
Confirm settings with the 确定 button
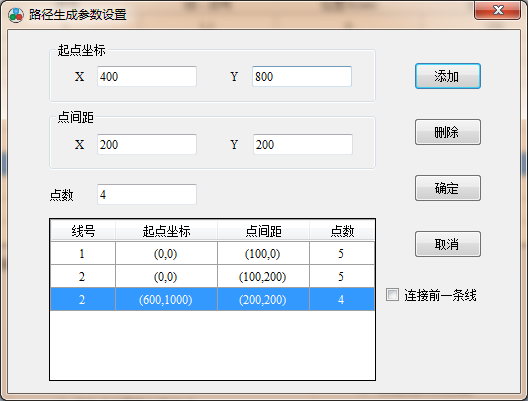click(x=448, y=188)
